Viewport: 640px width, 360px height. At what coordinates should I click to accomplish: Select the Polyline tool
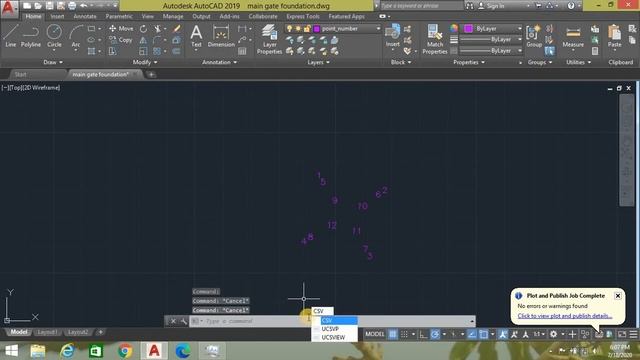(31, 36)
